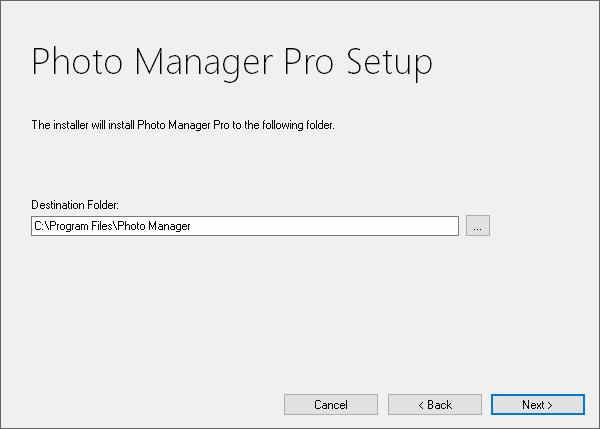
Task: Click the word Photo in the heading
Action: coord(77,61)
